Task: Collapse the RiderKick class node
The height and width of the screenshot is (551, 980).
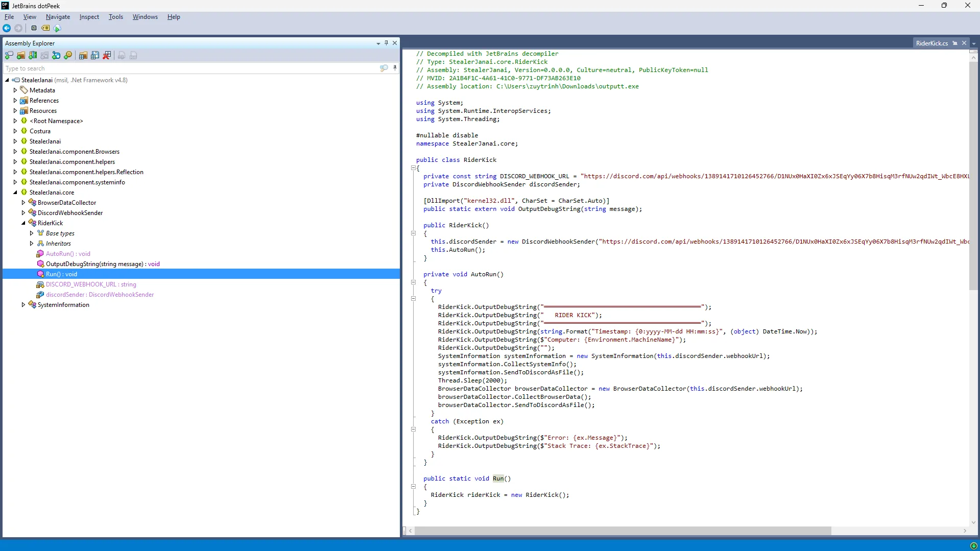Action: pos(23,223)
